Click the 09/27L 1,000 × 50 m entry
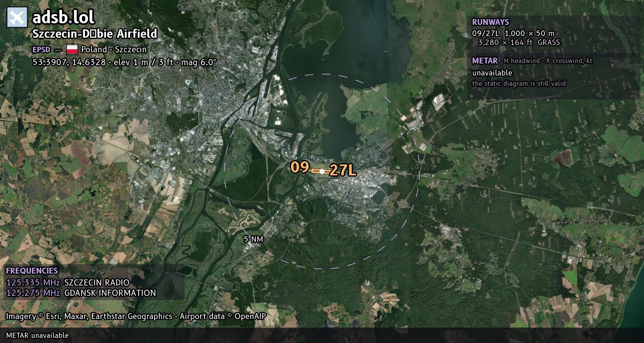The height and width of the screenshot is (343, 644). point(513,33)
